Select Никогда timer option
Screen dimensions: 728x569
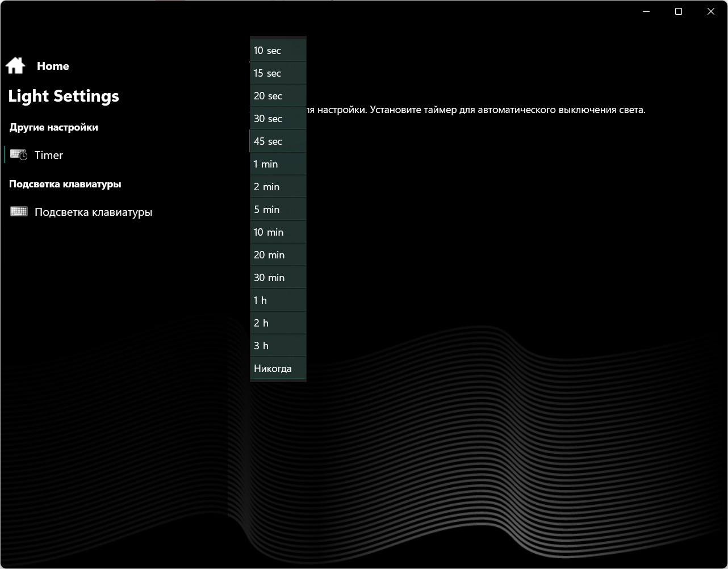tap(278, 369)
